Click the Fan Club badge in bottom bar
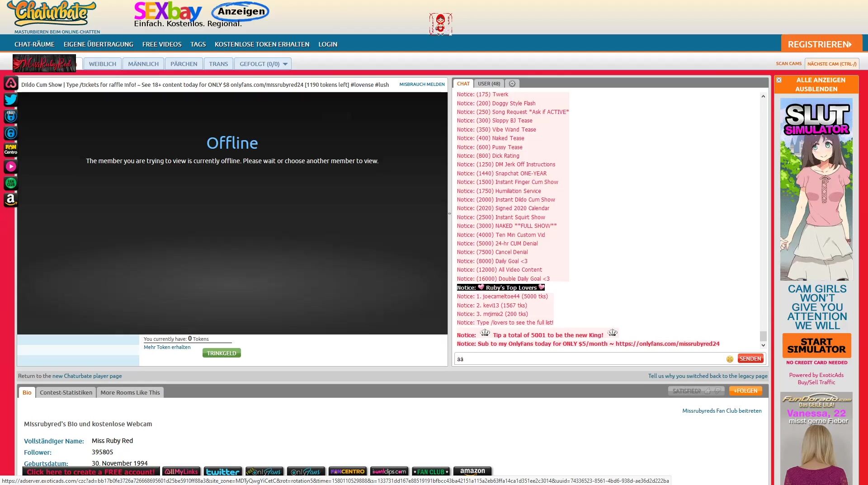 click(431, 471)
